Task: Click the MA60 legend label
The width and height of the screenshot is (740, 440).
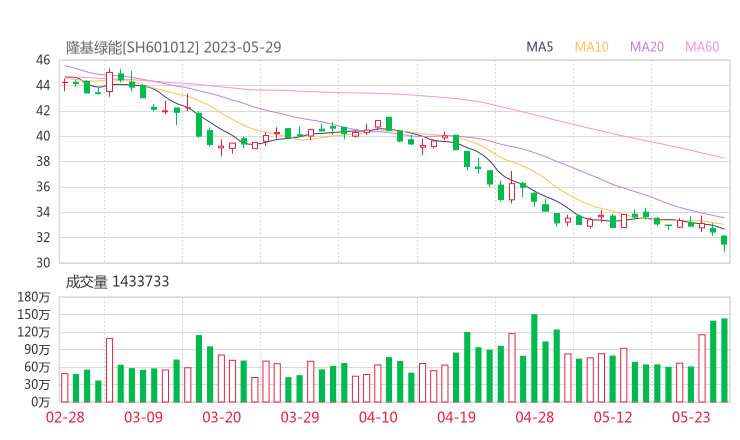Action: coord(702,47)
